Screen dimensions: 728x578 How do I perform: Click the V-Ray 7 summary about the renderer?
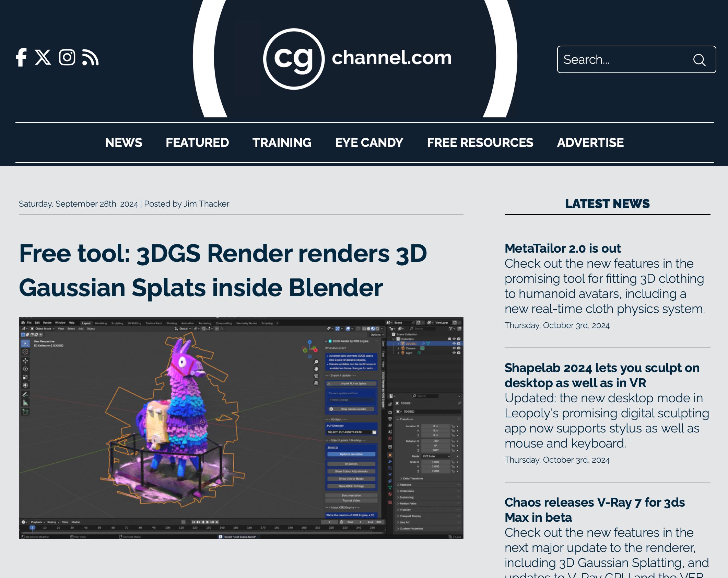click(607, 552)
